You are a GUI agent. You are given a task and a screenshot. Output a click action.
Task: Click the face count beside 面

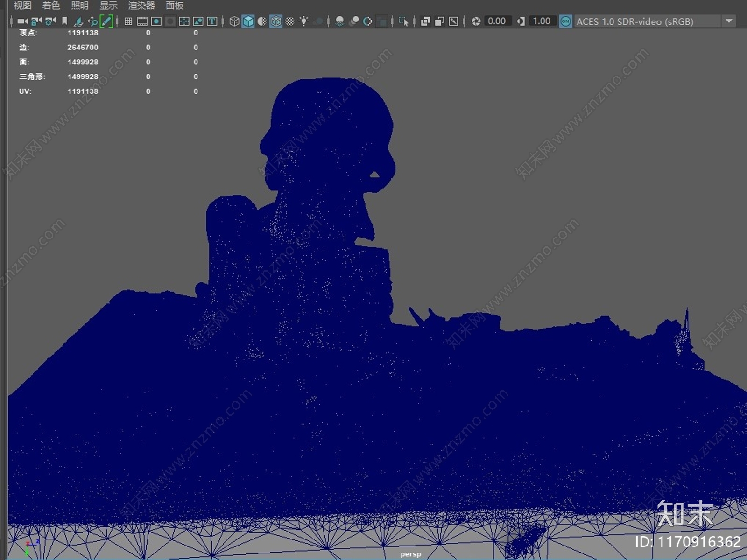tap(83, 62)
